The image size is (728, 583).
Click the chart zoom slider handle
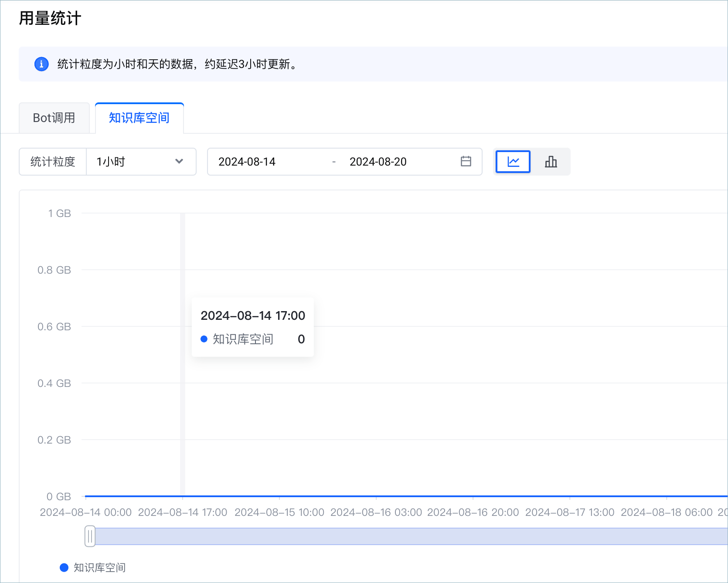pos(90,536)
